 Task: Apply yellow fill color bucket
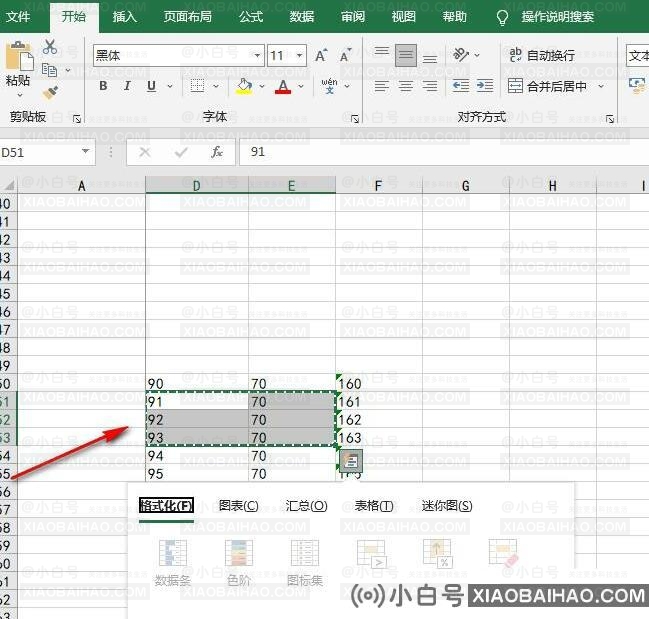[x=244, y=86]
